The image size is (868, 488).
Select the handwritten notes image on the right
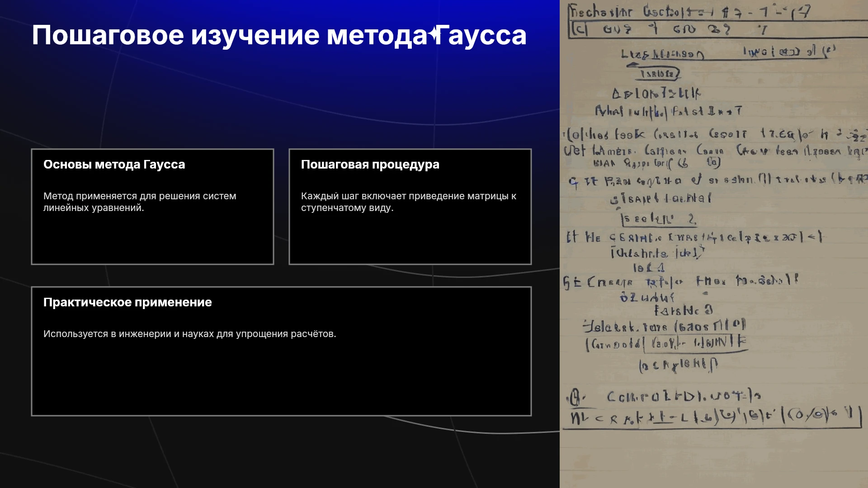click(x=714, y=244)
